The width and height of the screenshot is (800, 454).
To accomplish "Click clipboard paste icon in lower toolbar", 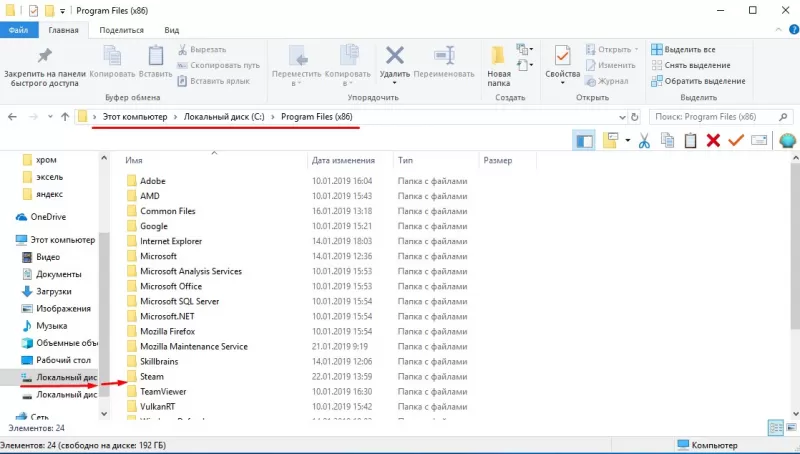I will click(690, 140).
